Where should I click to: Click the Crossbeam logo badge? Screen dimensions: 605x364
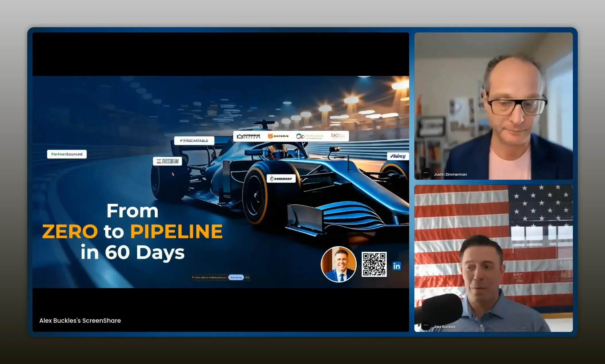tap(167, 161)
